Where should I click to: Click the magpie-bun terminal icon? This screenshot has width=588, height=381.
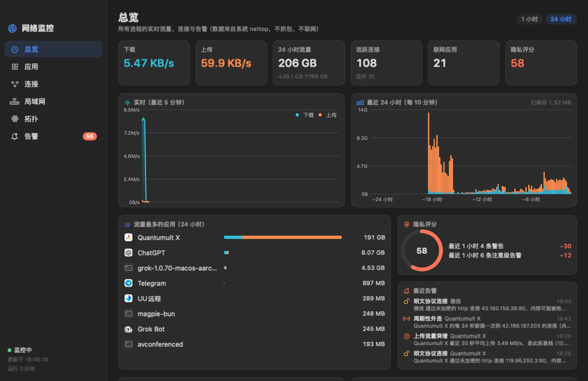(128, 314)
